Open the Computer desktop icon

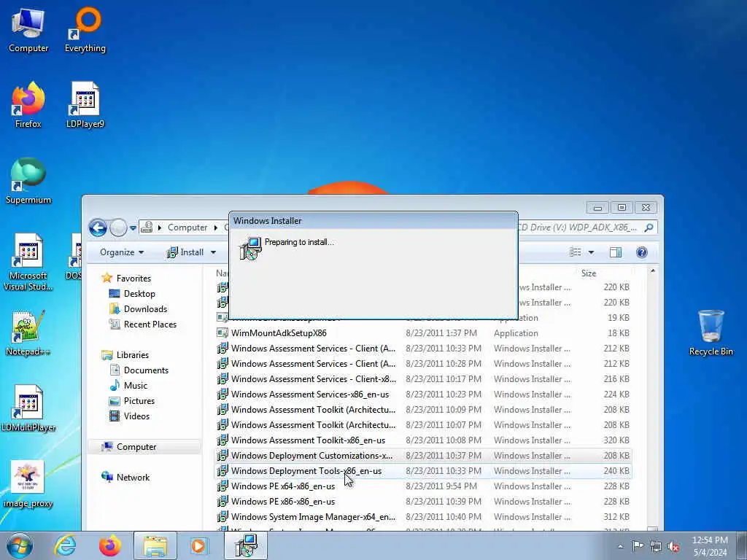[x=28, y=31]
